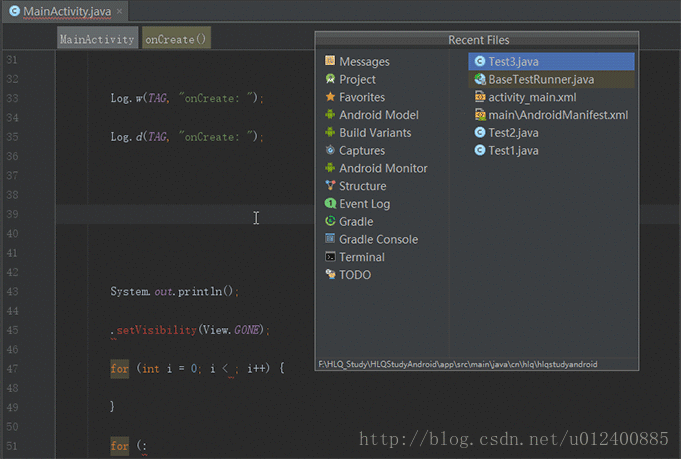
Task: Place cursor on Log.w(TAG line
Action: click(187, 98)
